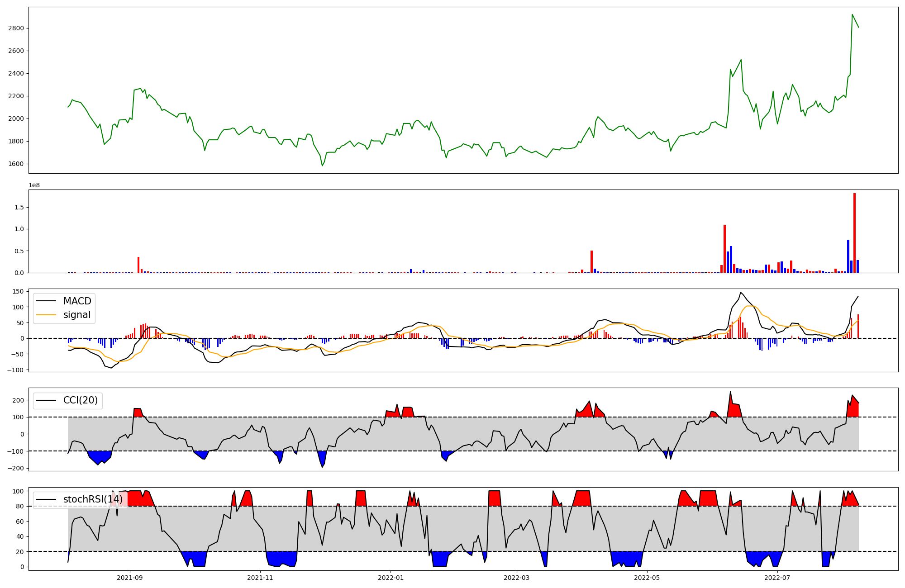Click the 2022-03 date tick label
This screenshot has height=588, width=905.
click(516, 578)
